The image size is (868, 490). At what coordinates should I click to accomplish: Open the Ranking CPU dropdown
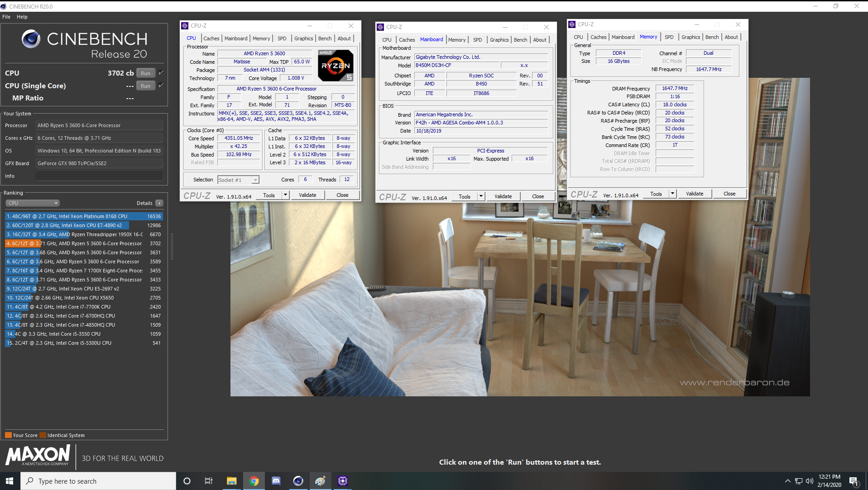click(32, 203)
